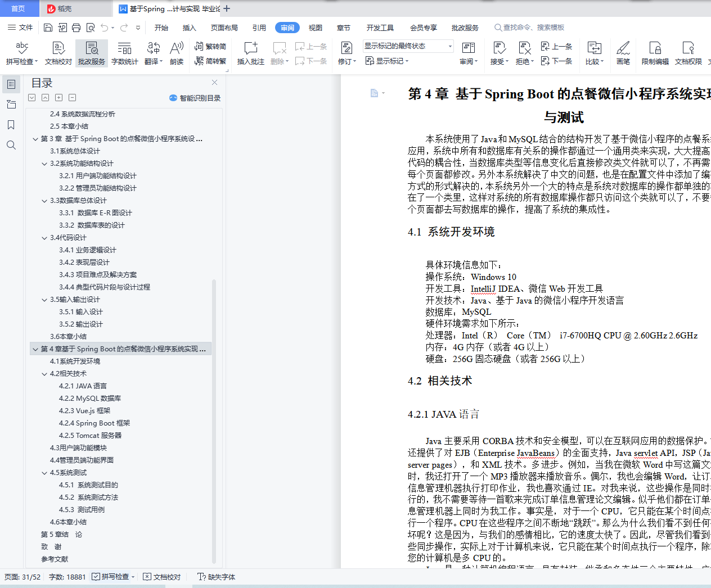This screenshot has width=711, height=588.
Task: Switch to the 引用 ribbon tab
Action: click(259, 28)
